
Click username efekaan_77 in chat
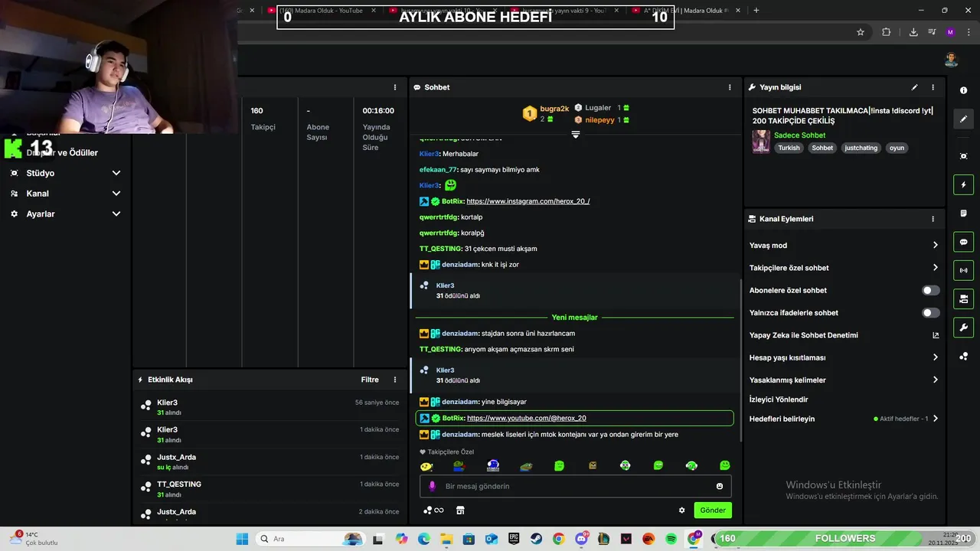point(439,170)
